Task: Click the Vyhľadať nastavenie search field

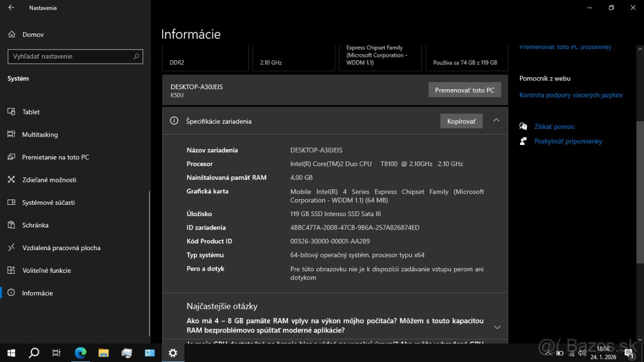Action: tap(75, 56)
